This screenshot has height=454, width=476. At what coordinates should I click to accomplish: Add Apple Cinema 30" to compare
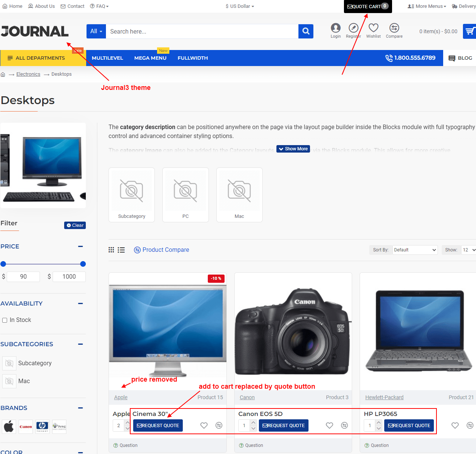[219, 425]
